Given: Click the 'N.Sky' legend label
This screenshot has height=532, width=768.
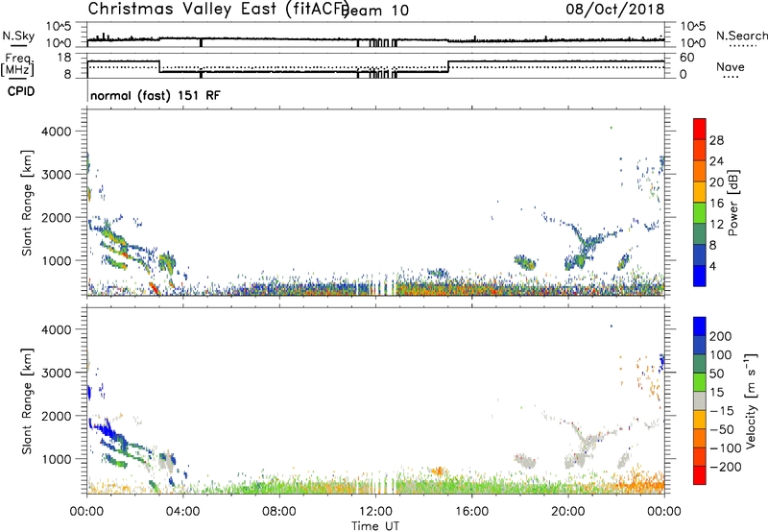Looking at the screenshot, I should (x=18, y=36).
